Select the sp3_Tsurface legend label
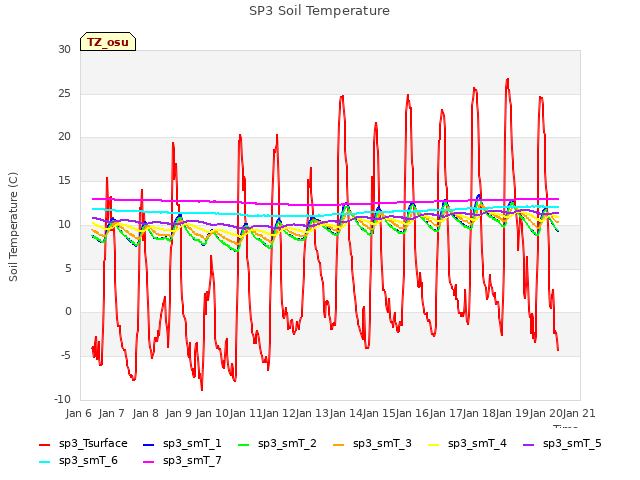The width and height of the screenshot is (640, 480). point(93,444)
